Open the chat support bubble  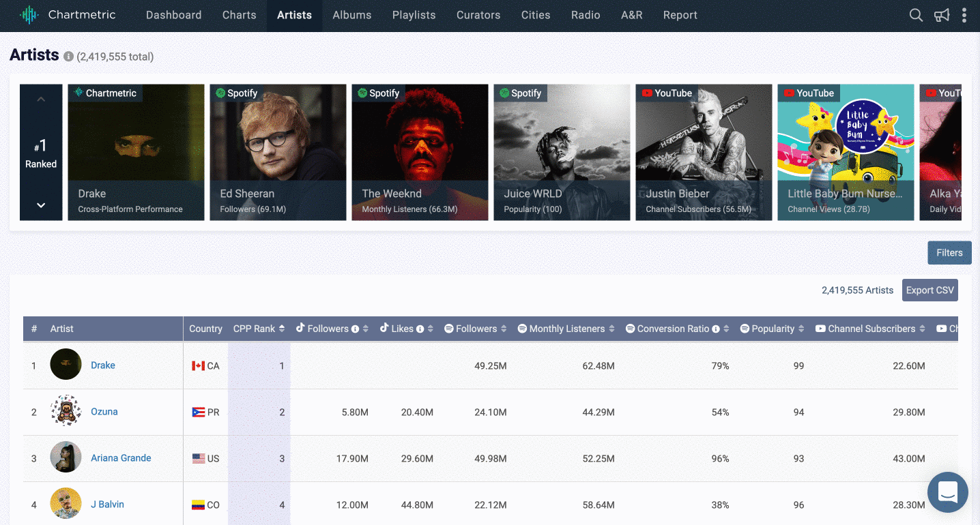point(948,492)
